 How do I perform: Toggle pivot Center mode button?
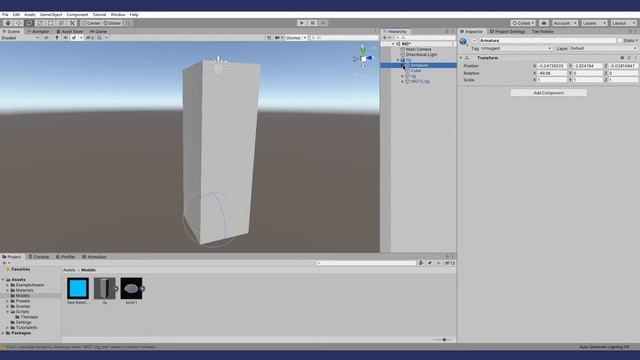tap(91, 23)
